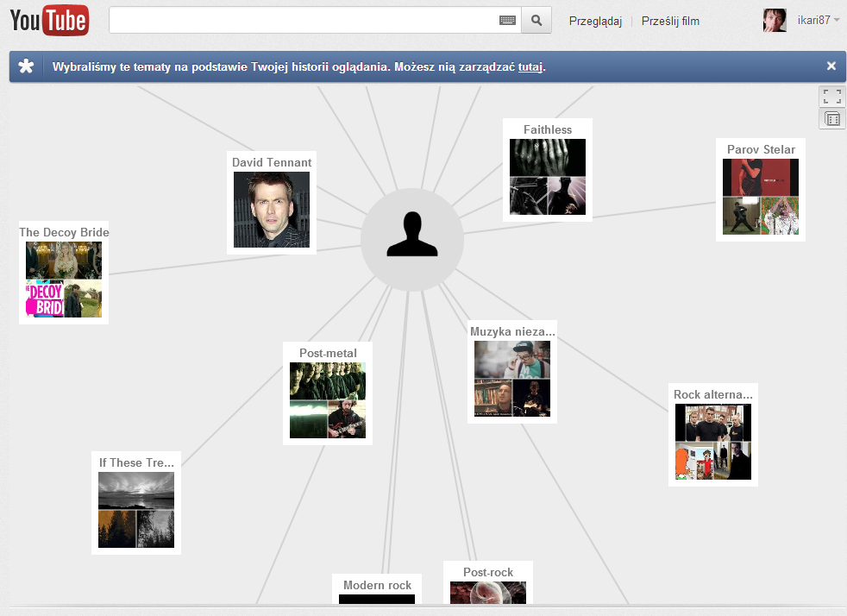Image resolution: width=847 pixels, height=616 pixels.
Task: Close the blue notification banner
Action: click(x=831, y=66)
